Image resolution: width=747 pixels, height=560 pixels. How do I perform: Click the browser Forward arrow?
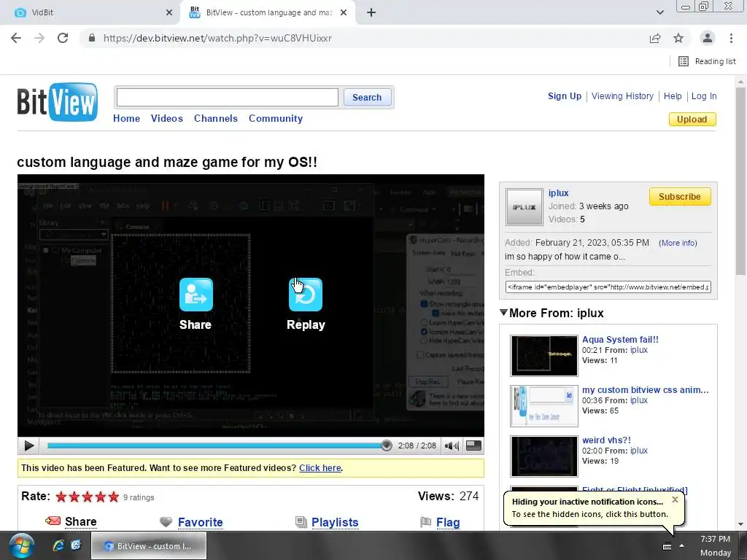pos(39,38)
